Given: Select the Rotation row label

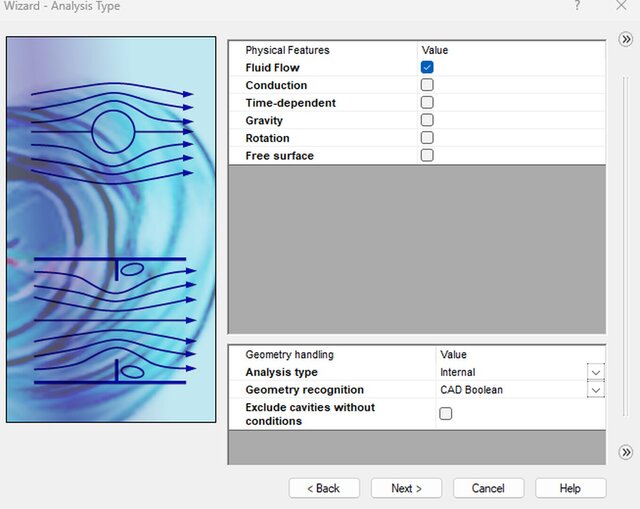Looking at the screenshot, I should point(267,138).
